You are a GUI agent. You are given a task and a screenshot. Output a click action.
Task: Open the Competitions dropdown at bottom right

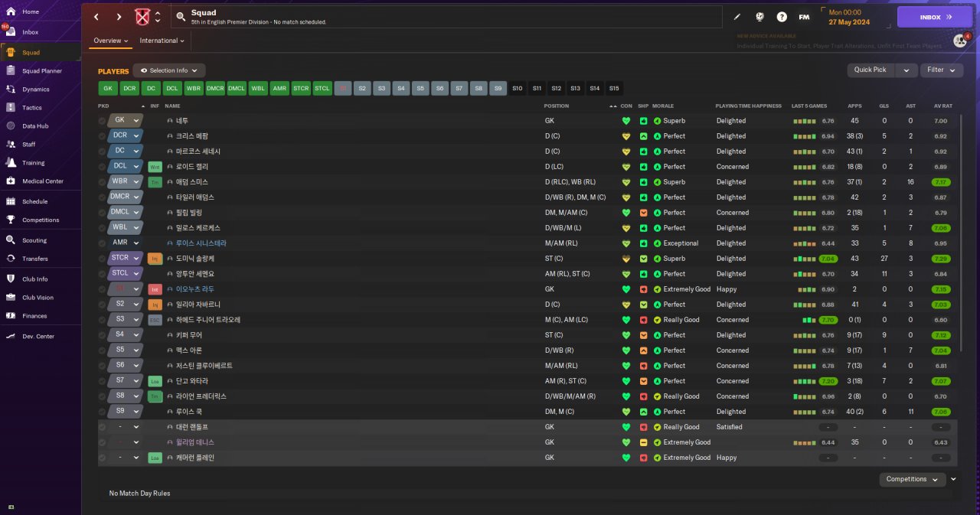[x=913, y=479]
